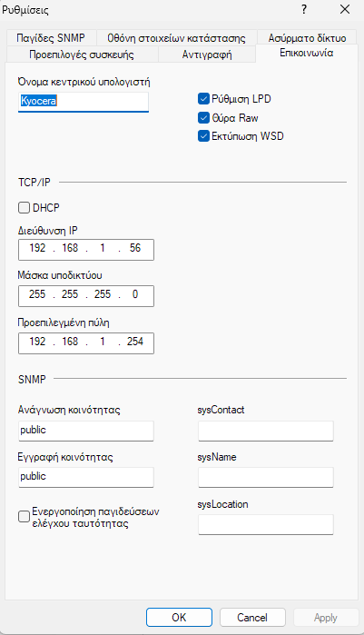Click the help question mark icon
Screen dimensions: 364x635
[x=304, y=9]
